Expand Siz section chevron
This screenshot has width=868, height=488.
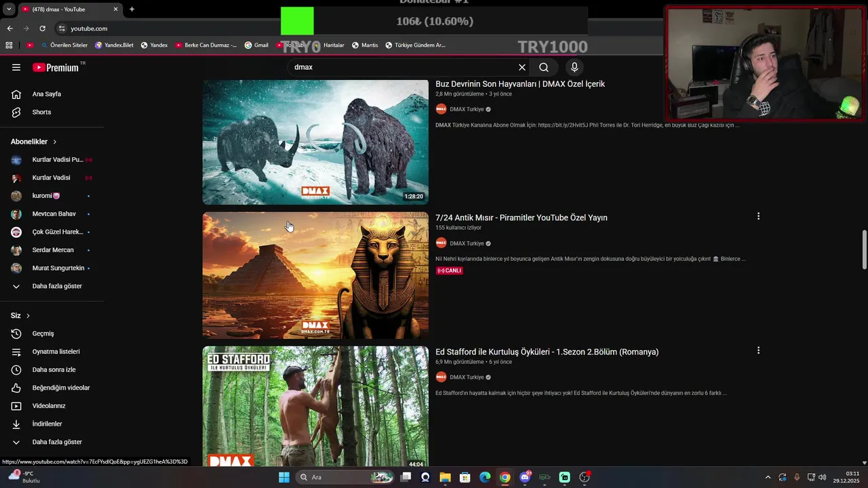pyautogui.click(x=28, y=316)
